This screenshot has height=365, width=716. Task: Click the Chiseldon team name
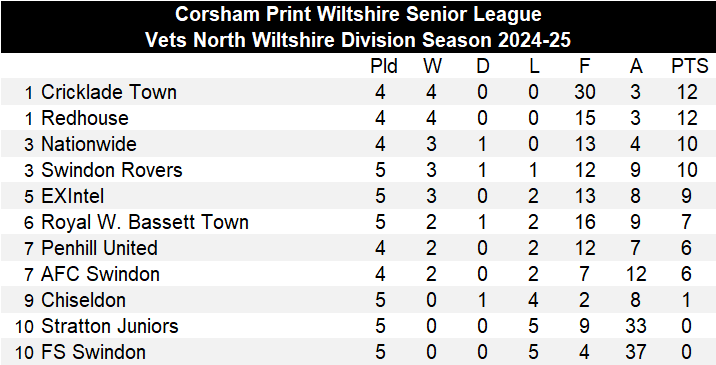click(x=83, y=301)
